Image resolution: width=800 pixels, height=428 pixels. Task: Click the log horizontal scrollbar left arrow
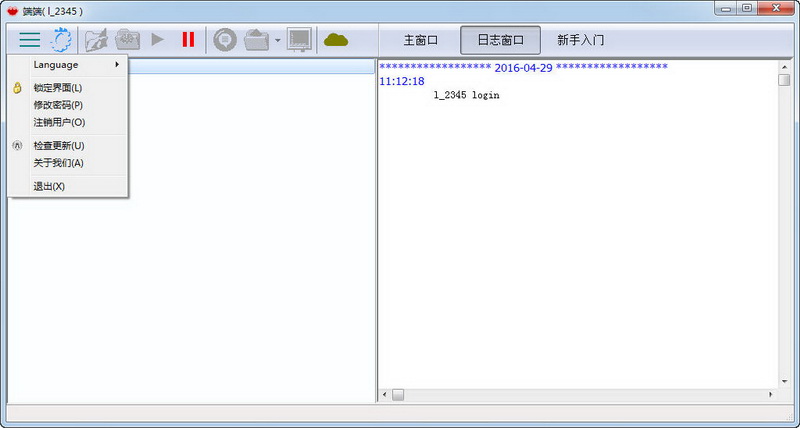pyautogui.click(x=385, y=394)
